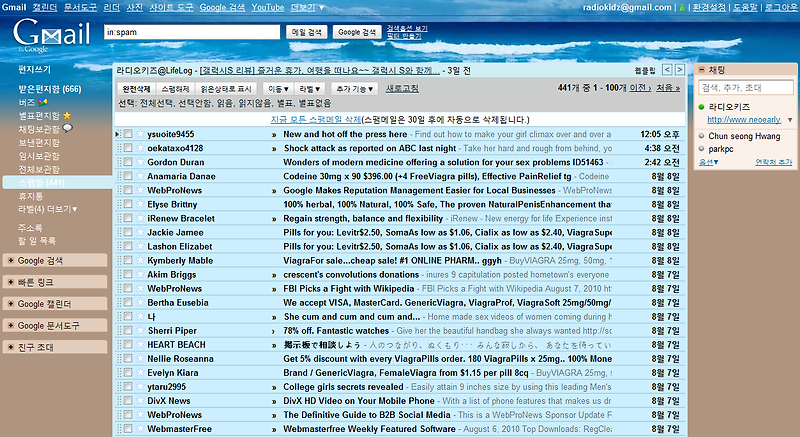Check the Akim Briggs email checkbox
This screenshot has width=800, height=437.
pyautogui.click(x=128, y=274)
